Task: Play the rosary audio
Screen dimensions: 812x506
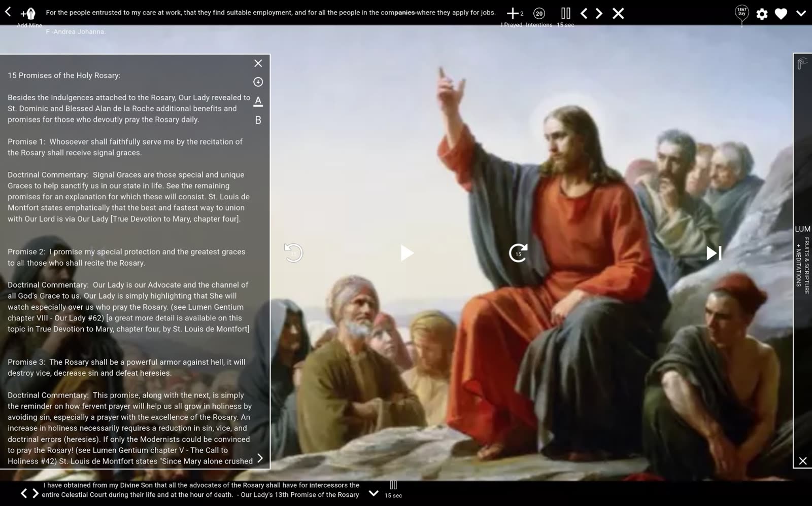Action: [x=407, y=252]
